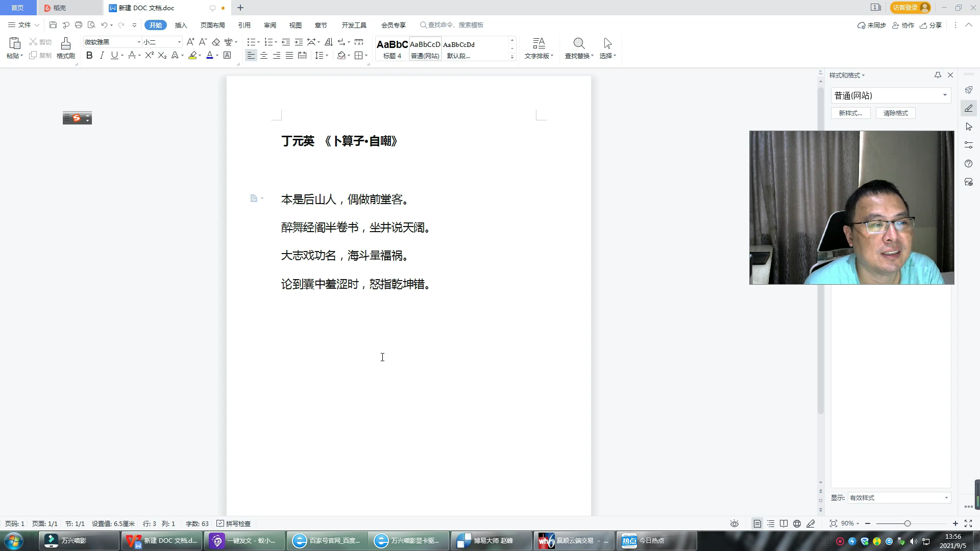This screenshot has width=980, height=551.
Task: Click the New Style button
Action: 850,113
